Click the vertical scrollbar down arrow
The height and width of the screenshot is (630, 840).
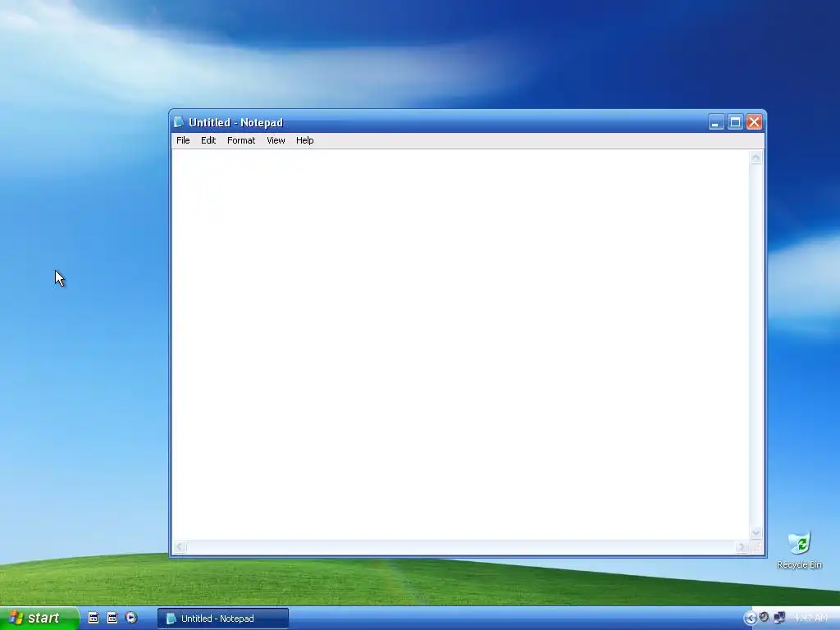pyautogui.click(x=756, y=532)
